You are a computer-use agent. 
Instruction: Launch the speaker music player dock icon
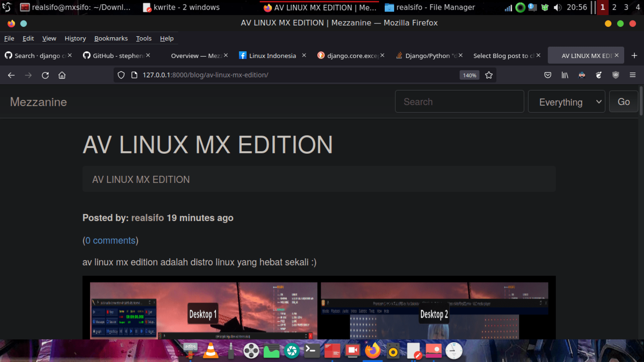click(393, 351)
